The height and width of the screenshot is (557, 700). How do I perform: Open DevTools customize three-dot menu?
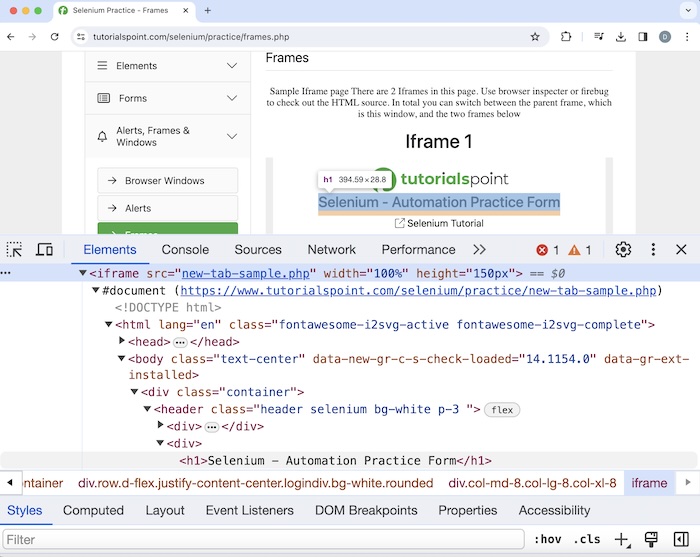653,249
